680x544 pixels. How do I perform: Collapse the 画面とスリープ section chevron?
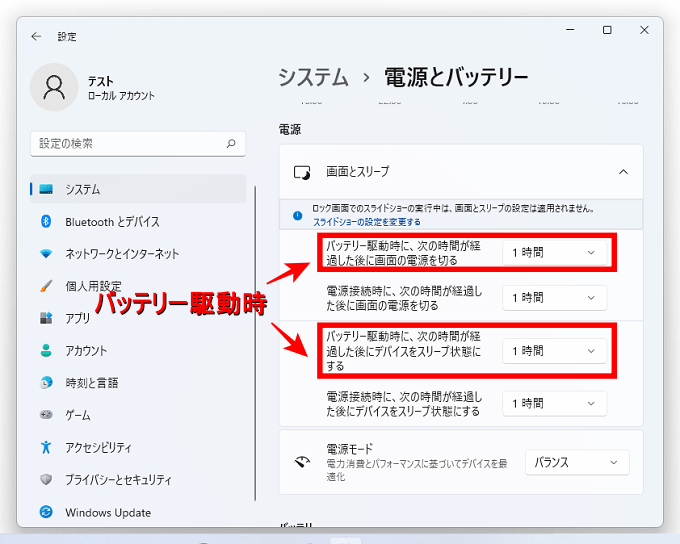[x=623, y=172]
